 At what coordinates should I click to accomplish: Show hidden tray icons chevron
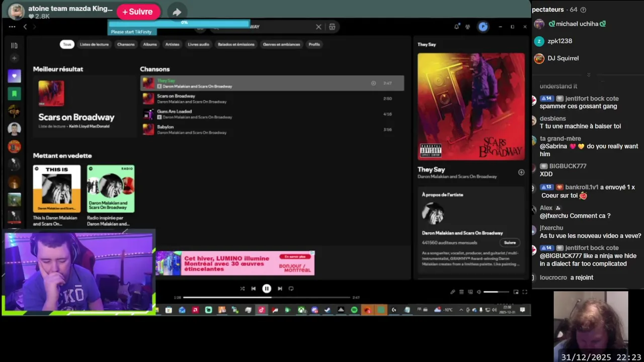coord(461,310)
